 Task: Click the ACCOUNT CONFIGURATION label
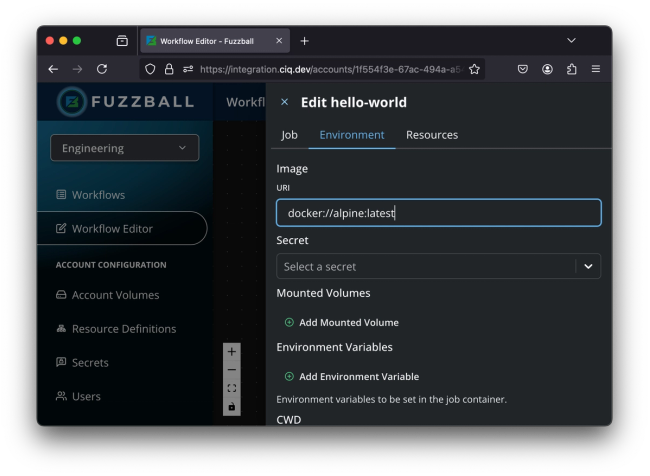tap(111, 265)
